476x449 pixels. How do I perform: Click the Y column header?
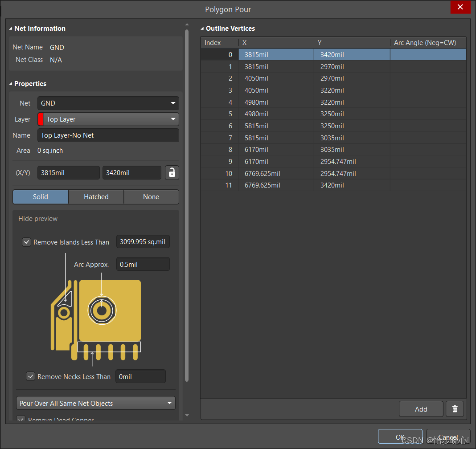352,43
